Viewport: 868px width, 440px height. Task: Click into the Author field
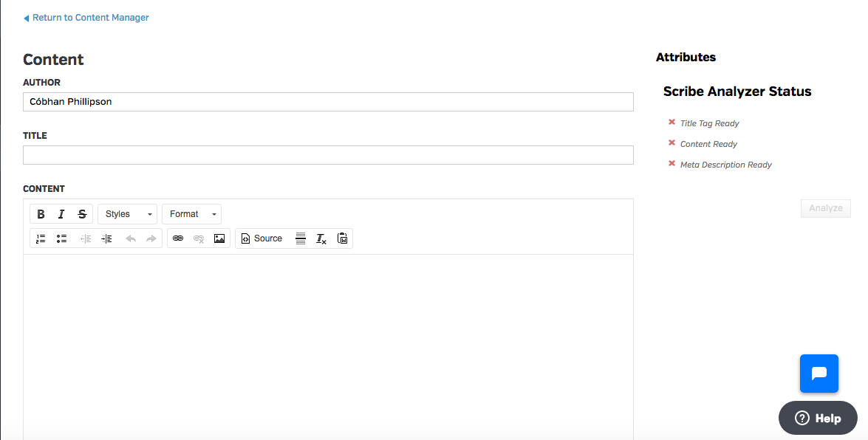pyautogui.click(x=328, y=102)
